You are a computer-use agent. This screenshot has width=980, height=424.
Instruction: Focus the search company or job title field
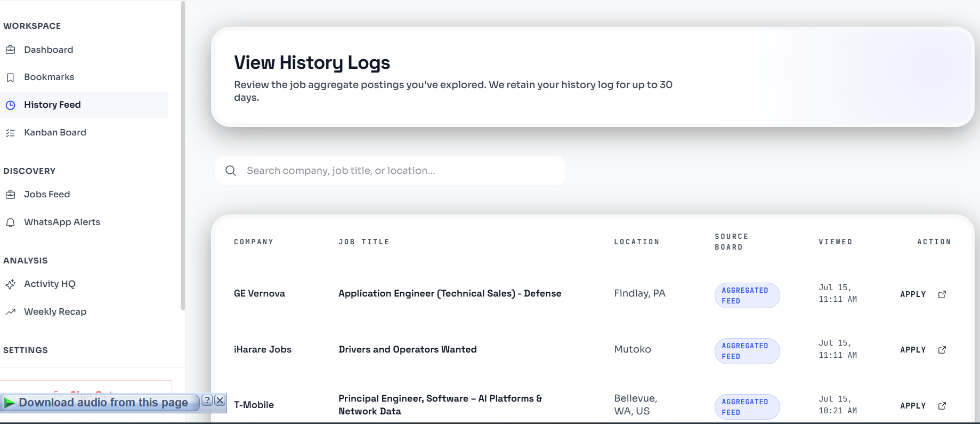click(390, 171)
